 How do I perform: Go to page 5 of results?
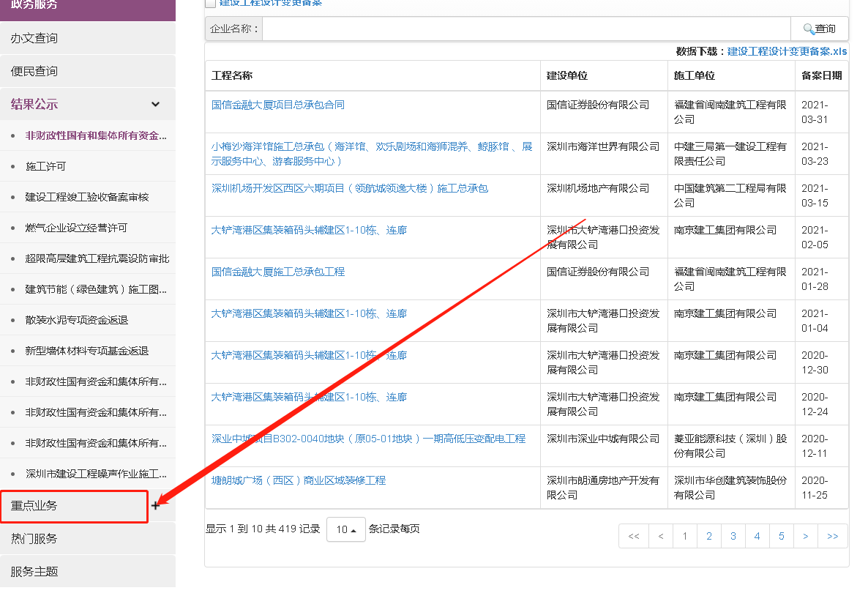[x=781, y=535]
